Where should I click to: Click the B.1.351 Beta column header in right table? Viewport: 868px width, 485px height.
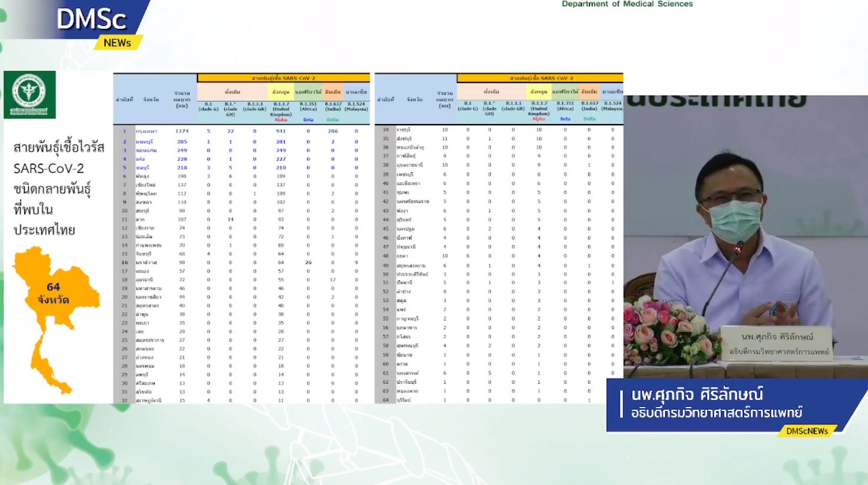click(x=565, y=110)
